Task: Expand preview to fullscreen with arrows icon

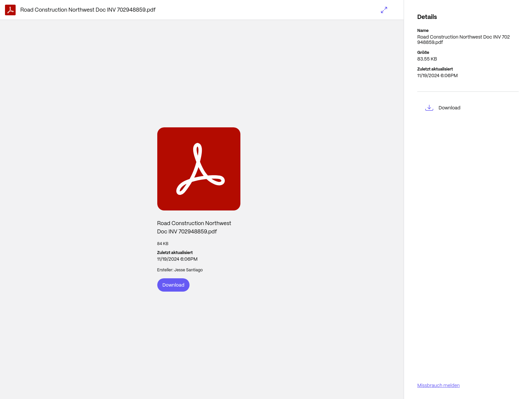Action: [x=384, y=10]
